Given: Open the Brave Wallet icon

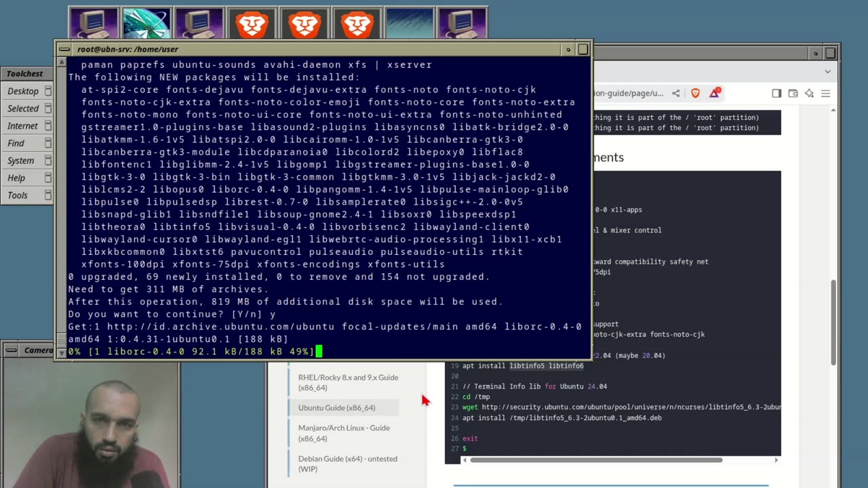Looking at the screenshot, I should 793,94.
